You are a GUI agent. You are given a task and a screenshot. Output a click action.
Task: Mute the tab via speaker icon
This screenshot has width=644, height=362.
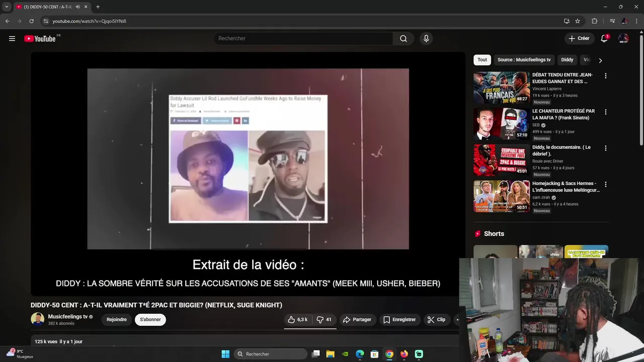[77, 7]
